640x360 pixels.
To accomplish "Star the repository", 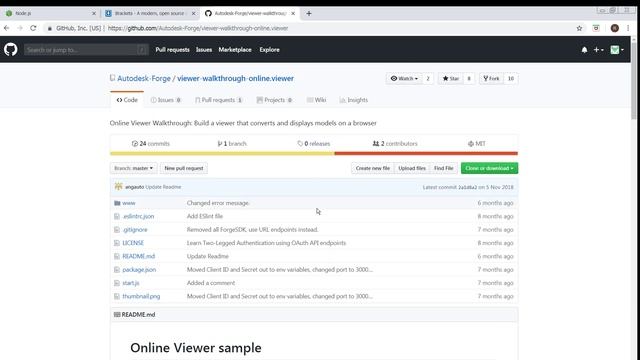I will 451,78.
